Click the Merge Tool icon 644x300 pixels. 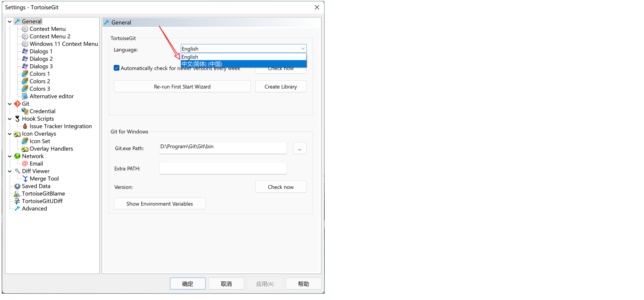[x=25, y=179]
